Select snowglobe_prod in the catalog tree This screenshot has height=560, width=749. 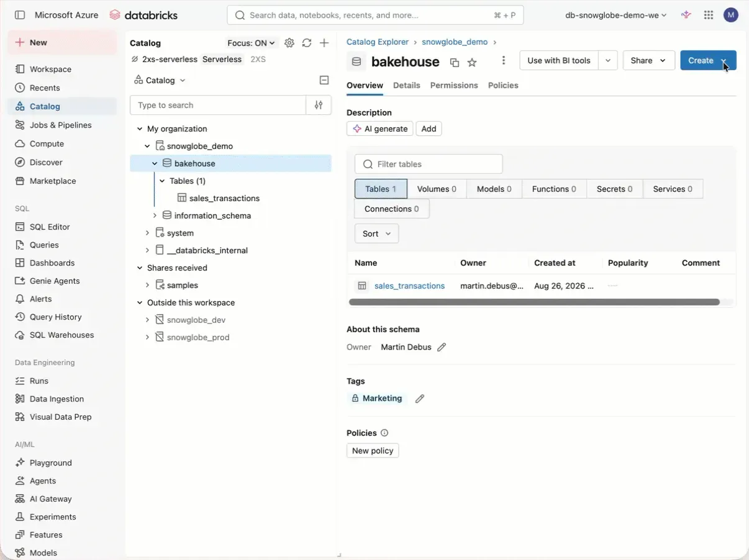(x=198, y=337)
